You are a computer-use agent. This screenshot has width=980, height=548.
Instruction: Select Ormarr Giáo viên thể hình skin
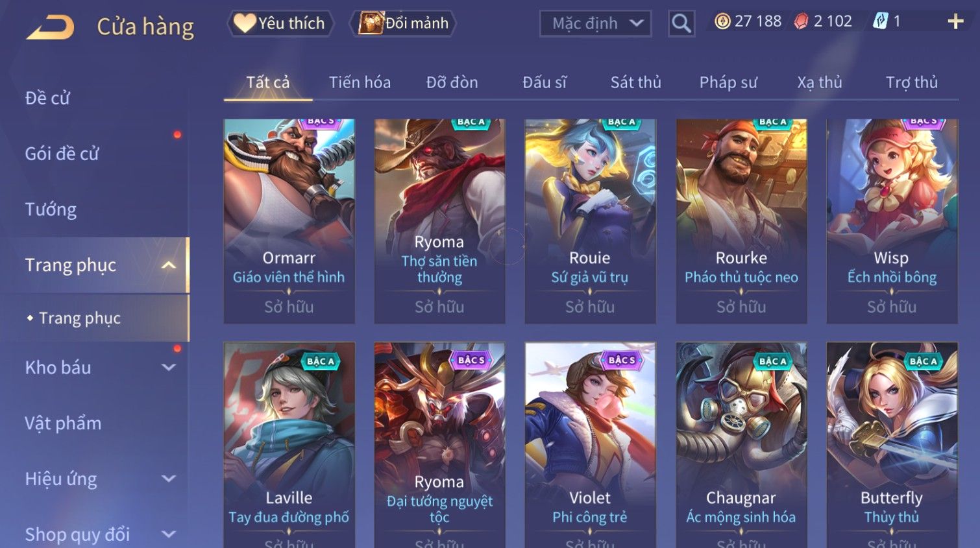click(289, 221)
